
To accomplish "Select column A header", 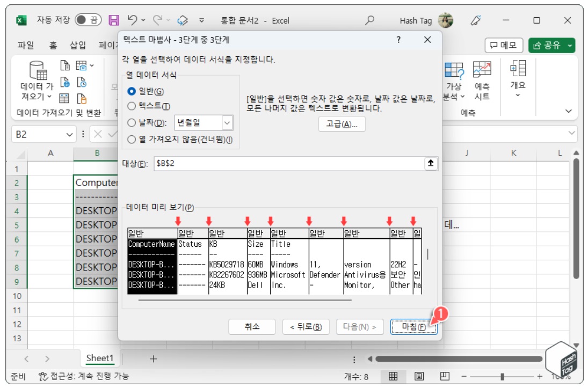I will click(50, 153).
